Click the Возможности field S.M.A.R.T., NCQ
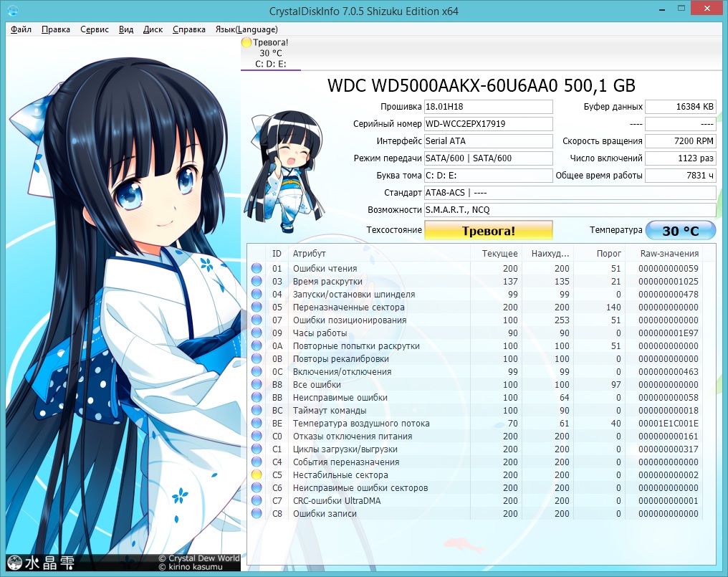This screenshot has height=577, width=728. (570, 209)
